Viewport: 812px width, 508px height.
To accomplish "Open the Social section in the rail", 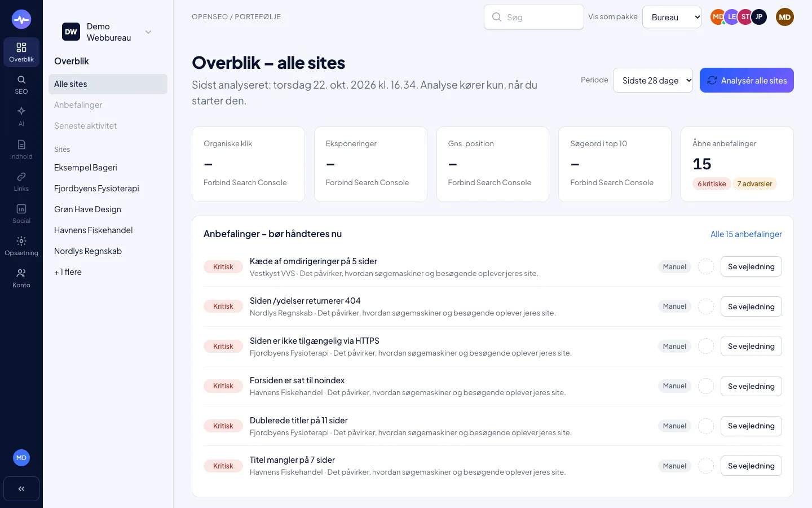I will (x=21, y=214).
